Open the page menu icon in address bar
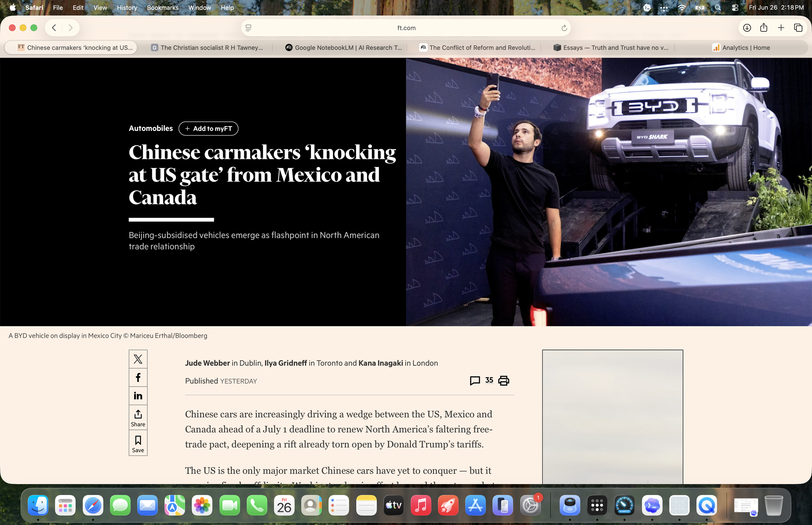The image size is (812, 525). (248, 28)
